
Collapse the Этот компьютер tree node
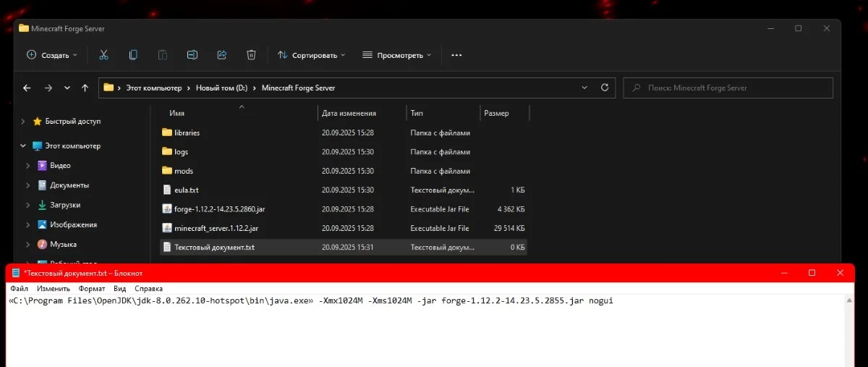pos(23,146)
